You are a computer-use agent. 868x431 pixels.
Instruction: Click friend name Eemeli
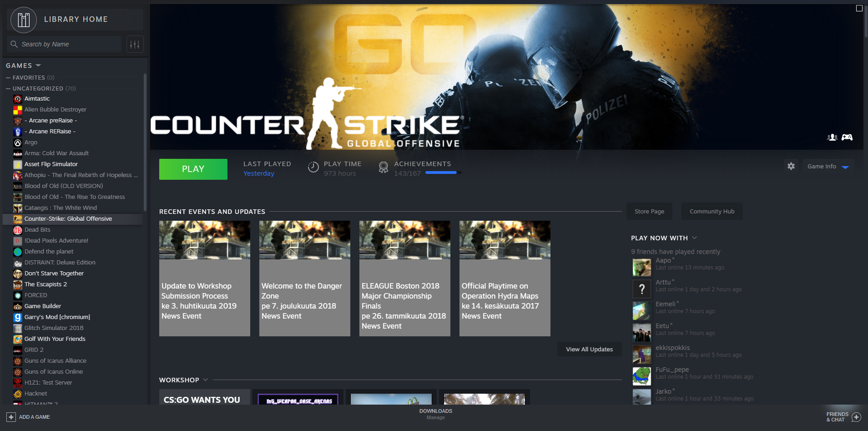coord(666,304)
